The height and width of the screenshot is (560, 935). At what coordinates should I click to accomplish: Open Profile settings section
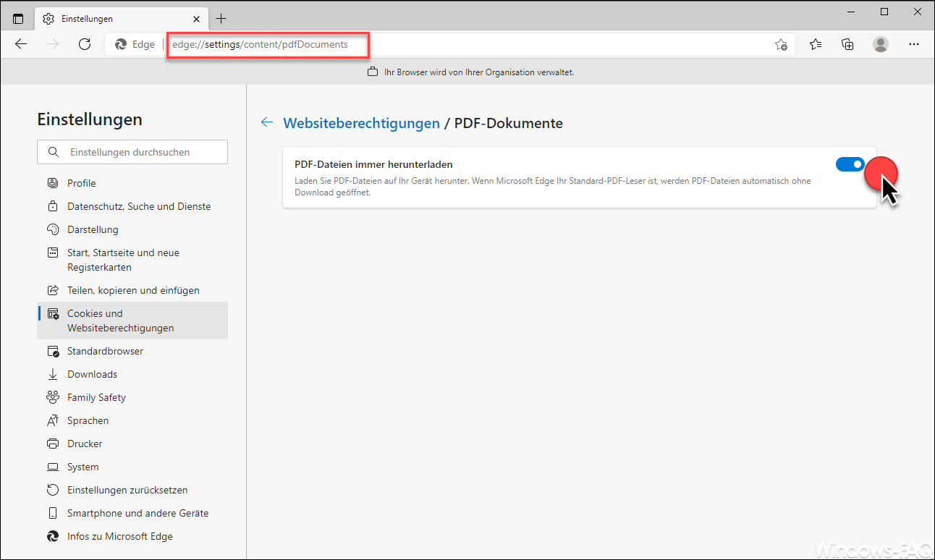tap(132, 183)
